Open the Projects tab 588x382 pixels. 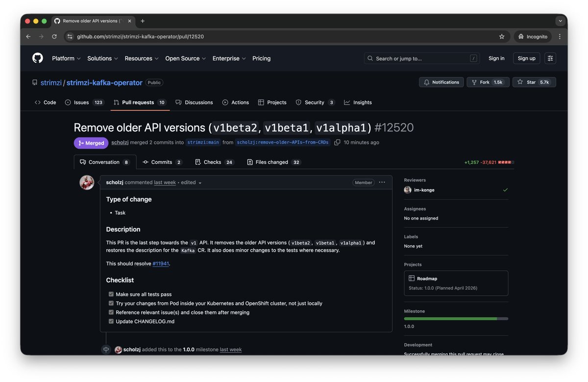click(272, 102)
